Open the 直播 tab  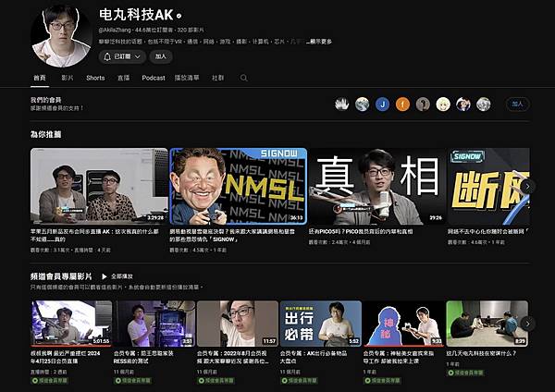pyautogui.click(x=123, y=78)
